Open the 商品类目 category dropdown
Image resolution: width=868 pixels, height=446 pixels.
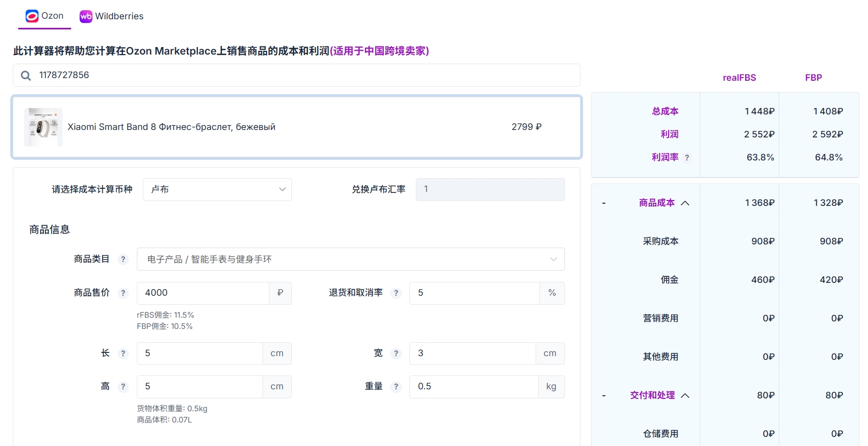pos(351,259)
